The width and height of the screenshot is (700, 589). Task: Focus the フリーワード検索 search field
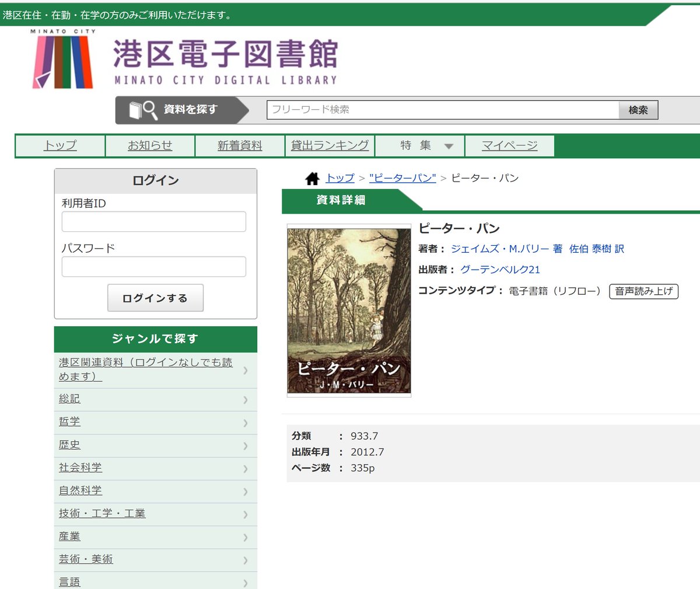443,110
